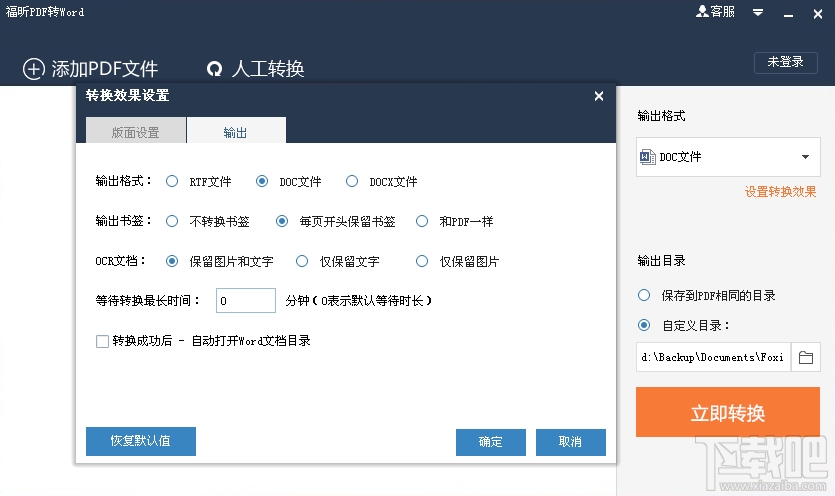The width and height of the screenshot is (835, 496).
Task: Switch to the 版面设置 tab
Action: tap(136, 131)
